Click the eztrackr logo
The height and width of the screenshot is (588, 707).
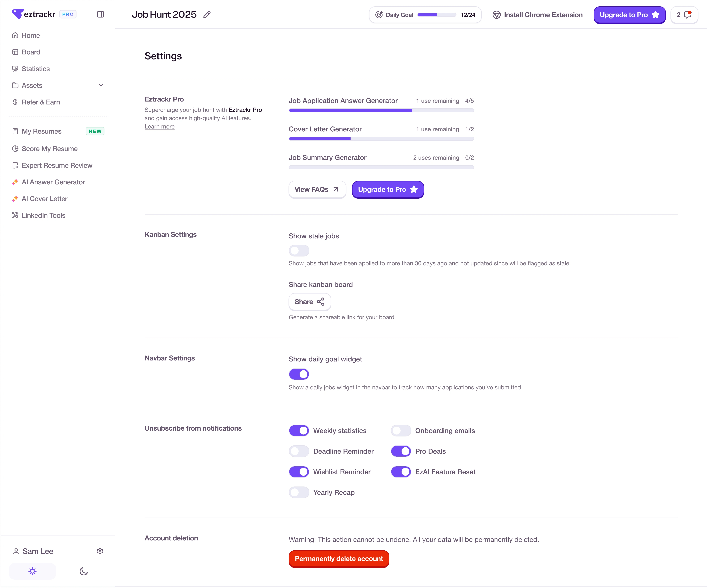click(33, 14)
